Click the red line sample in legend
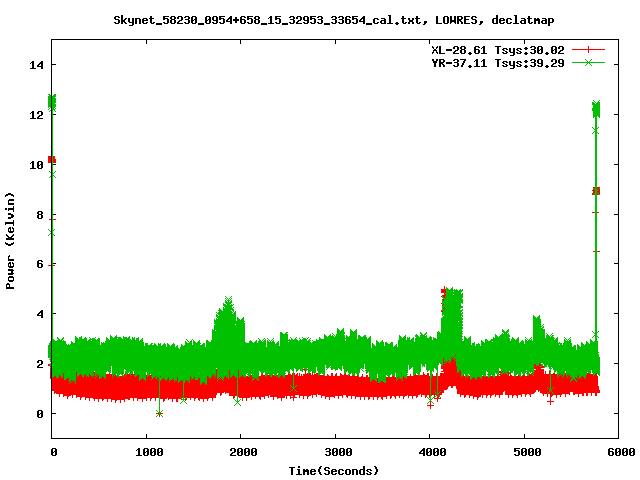 pyautogui.click(x=588, y=50)
